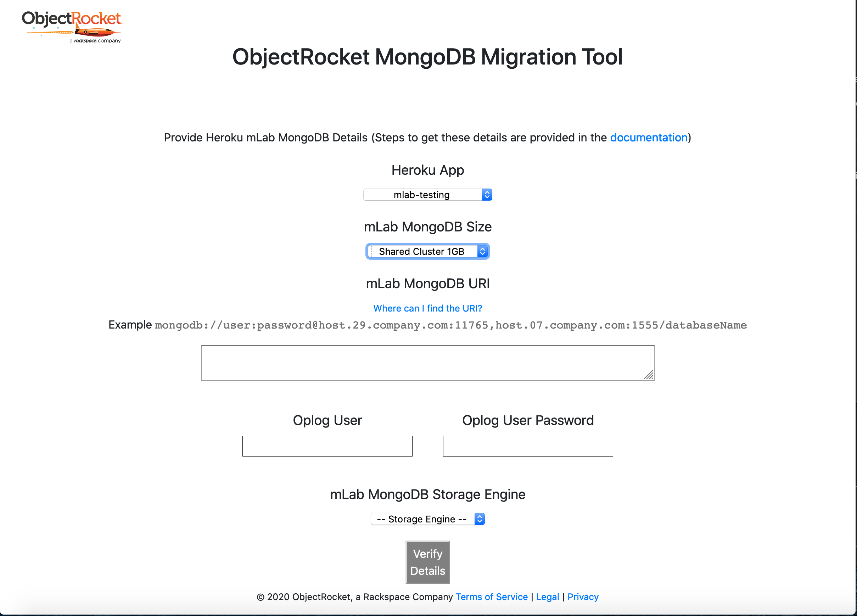Focus the mLab MongoDB URI text area

pos(427,363)
